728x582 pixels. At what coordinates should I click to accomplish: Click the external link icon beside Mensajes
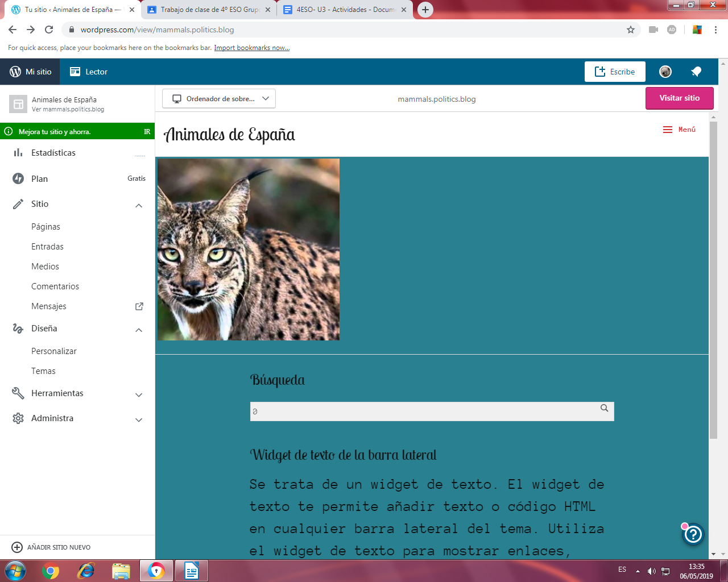[x=139, y=306]
